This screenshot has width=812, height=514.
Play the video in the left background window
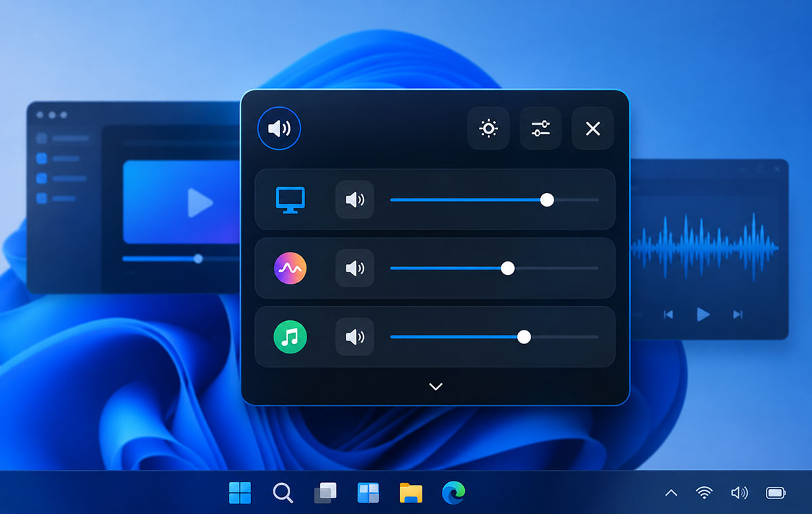pos(200,202)
